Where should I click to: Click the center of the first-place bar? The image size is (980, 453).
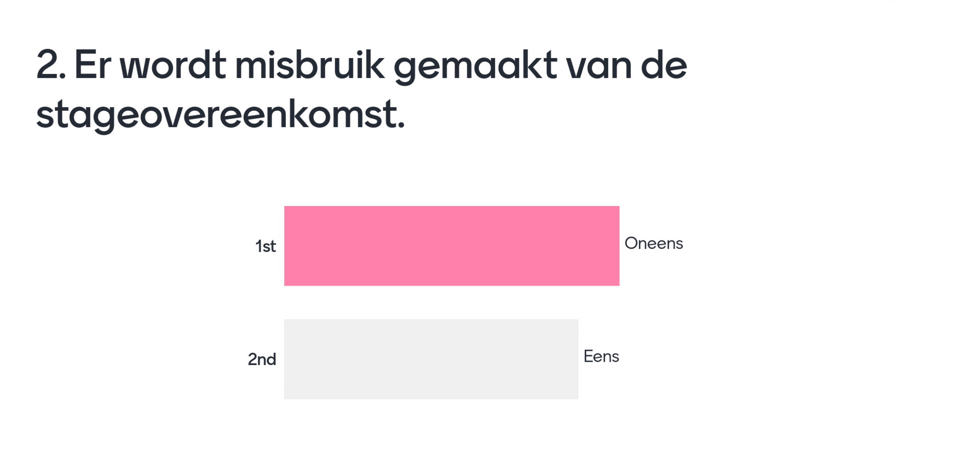[451, 246]
